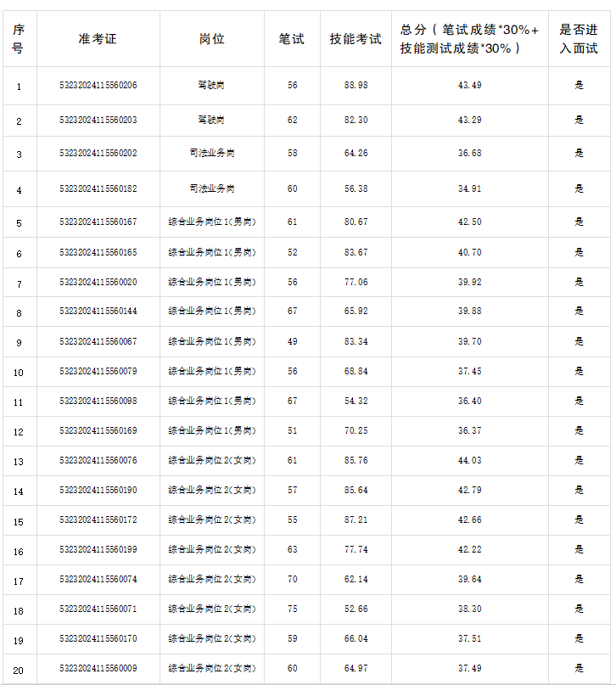The height and width of the screenshot is (685, 616).
Task: Click the 技能考试 column header
Action: coord(356,39)
